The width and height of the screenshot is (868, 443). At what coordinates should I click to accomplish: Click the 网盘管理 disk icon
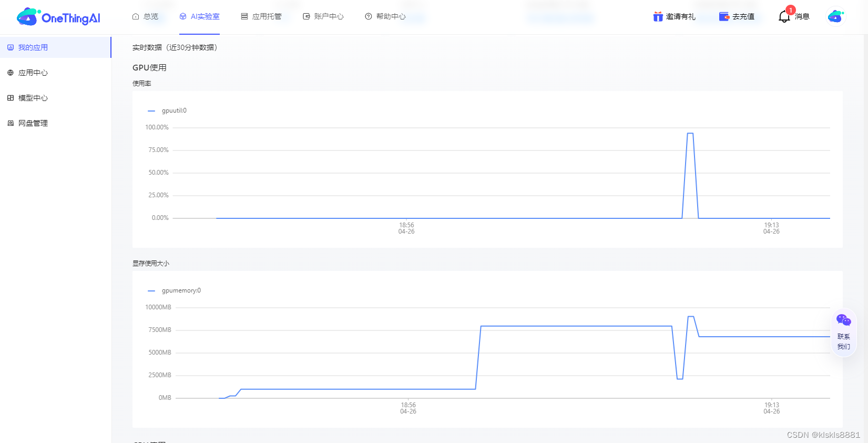(11, 123)
